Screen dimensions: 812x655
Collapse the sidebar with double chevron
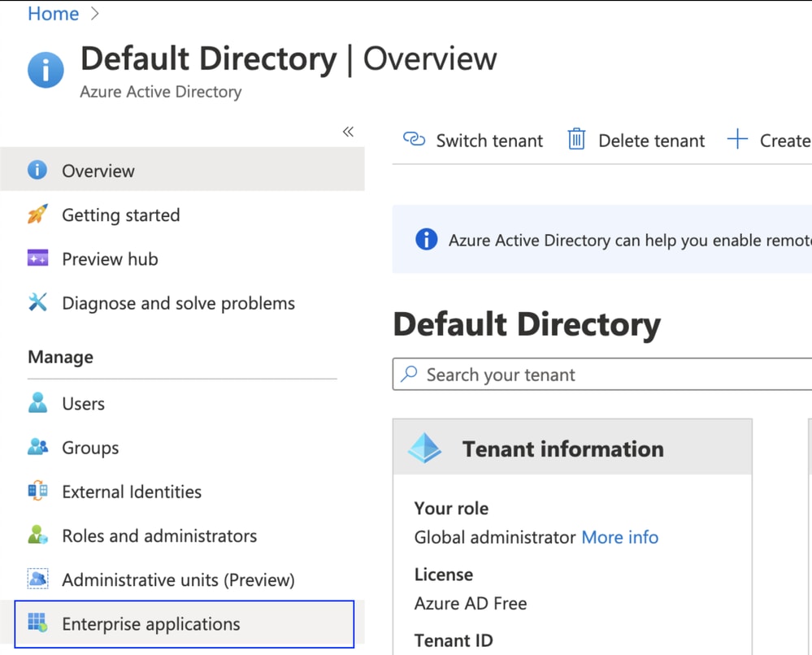coord(348,132)
